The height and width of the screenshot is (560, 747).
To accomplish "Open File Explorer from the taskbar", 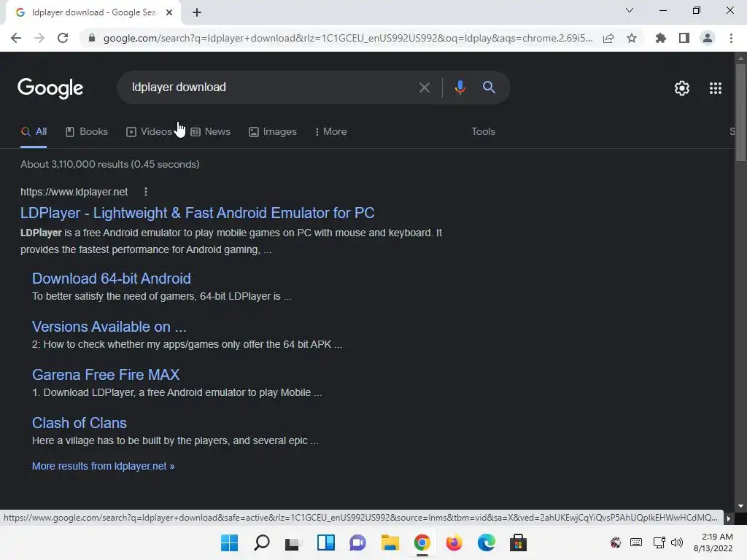I will coord(390,542).
